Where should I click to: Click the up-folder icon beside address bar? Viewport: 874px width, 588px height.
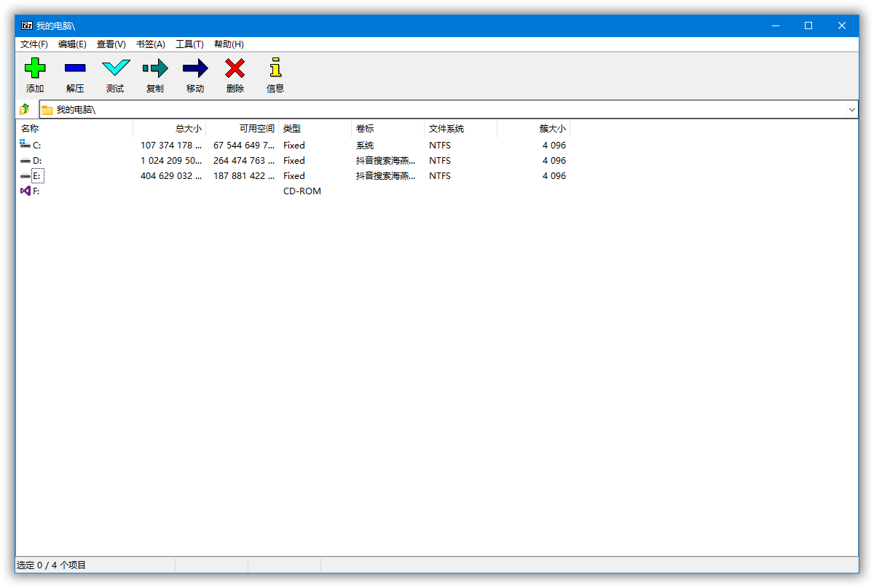tap(25, 109)
